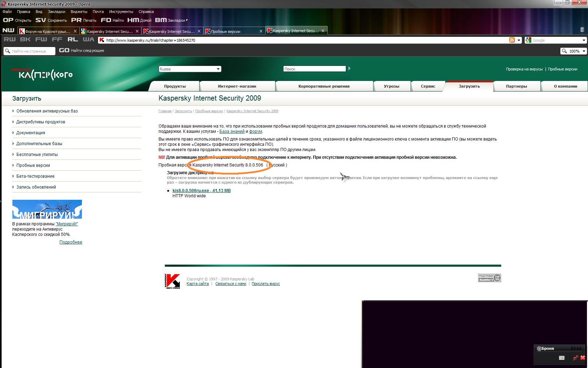Open the address bar history dropdown arrow
This screenshot has width=588, height=368.
click(519, 40)
